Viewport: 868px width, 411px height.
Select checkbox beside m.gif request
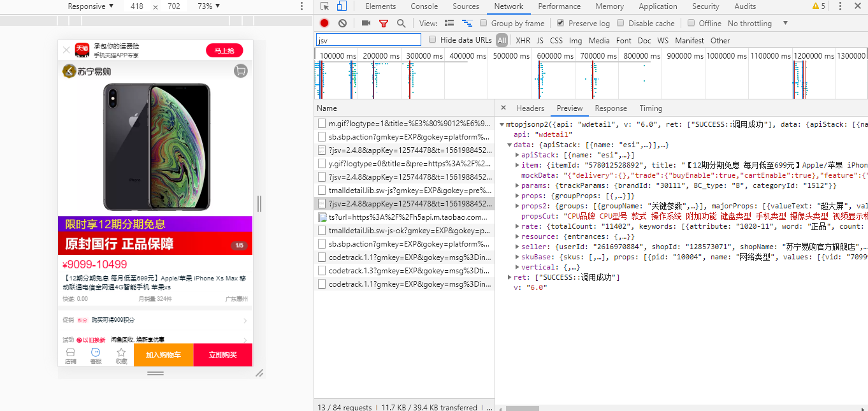click(322, 123)
